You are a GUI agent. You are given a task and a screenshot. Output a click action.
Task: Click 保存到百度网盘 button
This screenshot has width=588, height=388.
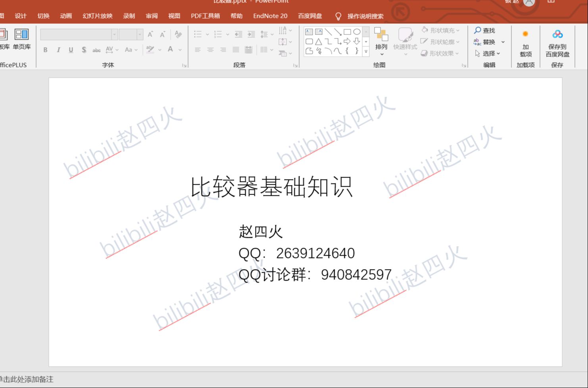tap(557, 43)
